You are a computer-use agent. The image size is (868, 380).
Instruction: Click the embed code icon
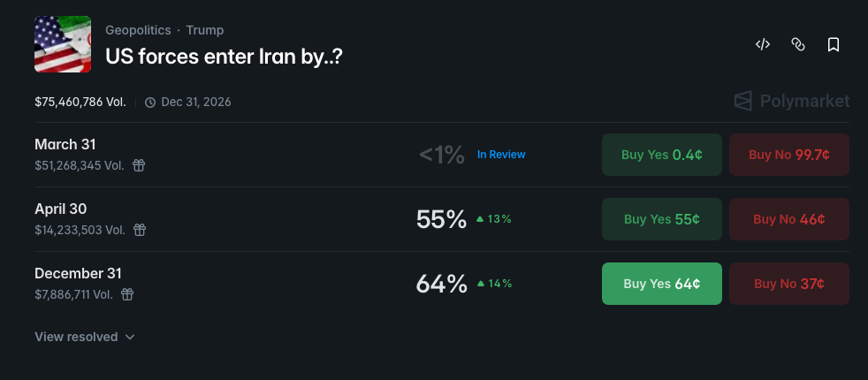pos(763,44)
